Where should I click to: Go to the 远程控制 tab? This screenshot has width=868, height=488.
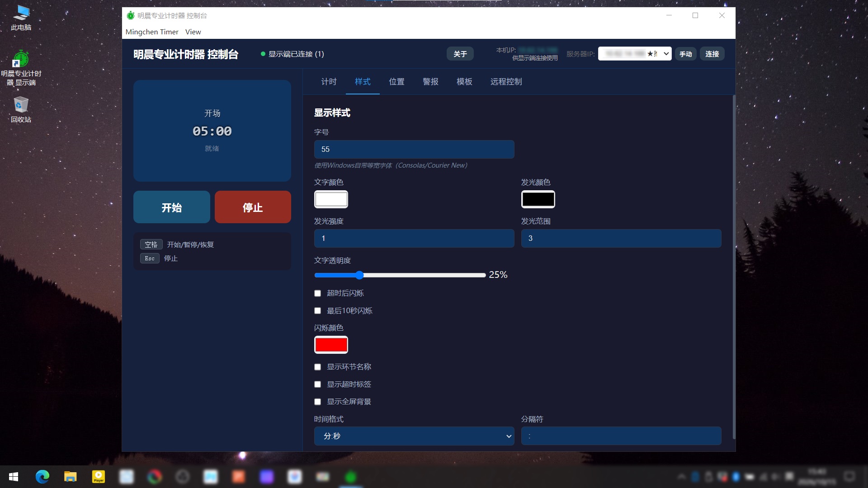pos(506,82)
